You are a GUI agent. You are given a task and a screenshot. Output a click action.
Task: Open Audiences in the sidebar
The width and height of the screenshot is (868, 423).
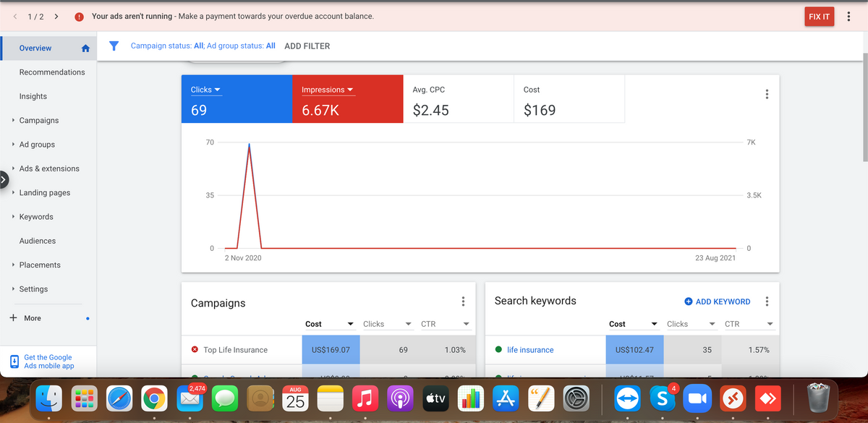pyautogui.click(x=38, y=241)
